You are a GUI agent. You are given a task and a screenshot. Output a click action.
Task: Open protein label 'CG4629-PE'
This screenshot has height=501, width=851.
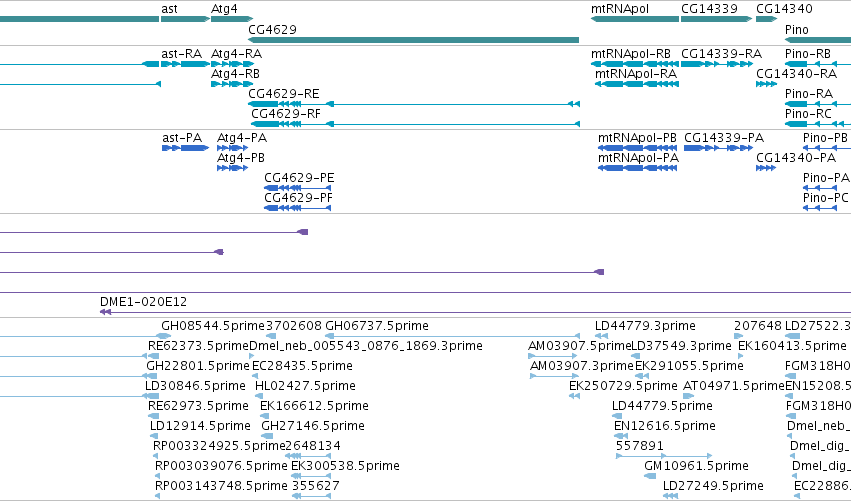tap(299, 178)
